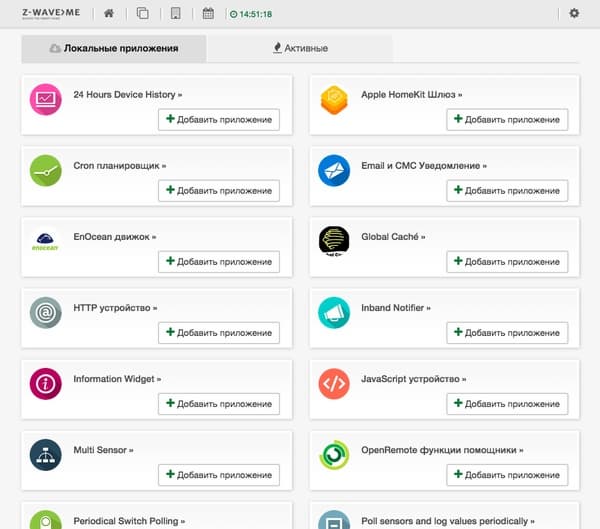600x529 pixels.
Task: Add the JavaScript устройство app
Action: [x=507, y=404]
